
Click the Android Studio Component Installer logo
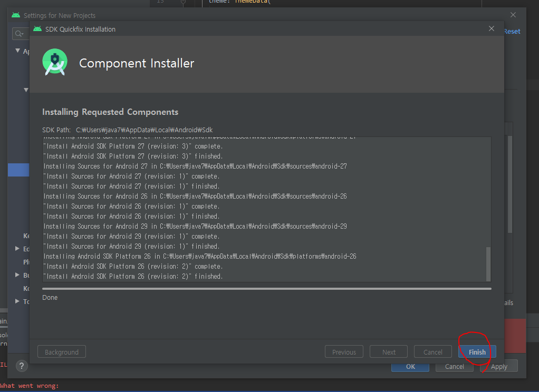click(55, 62)
